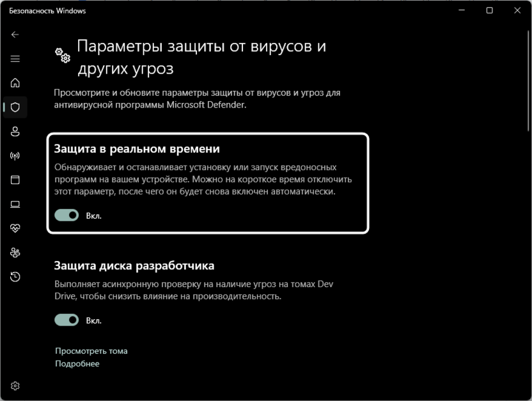Click the 'Безопасность Windows' window title
The width and height of the screenshot is (532, 401).
[47, 11]
